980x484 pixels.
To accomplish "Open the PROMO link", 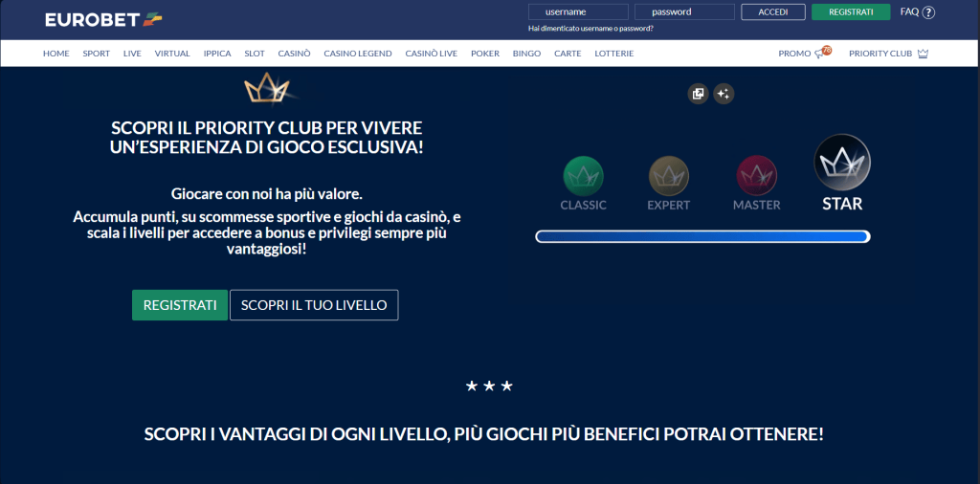I will tap(794, 54).
